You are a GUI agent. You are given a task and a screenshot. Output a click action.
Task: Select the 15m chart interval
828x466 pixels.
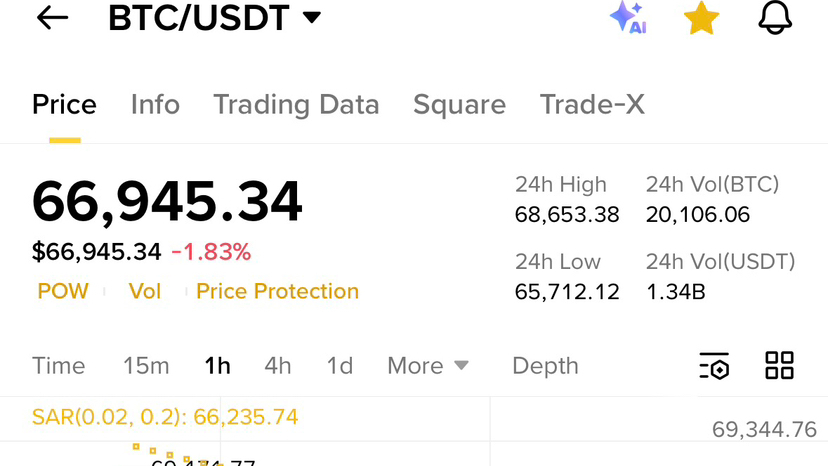(x=146, y=366)
